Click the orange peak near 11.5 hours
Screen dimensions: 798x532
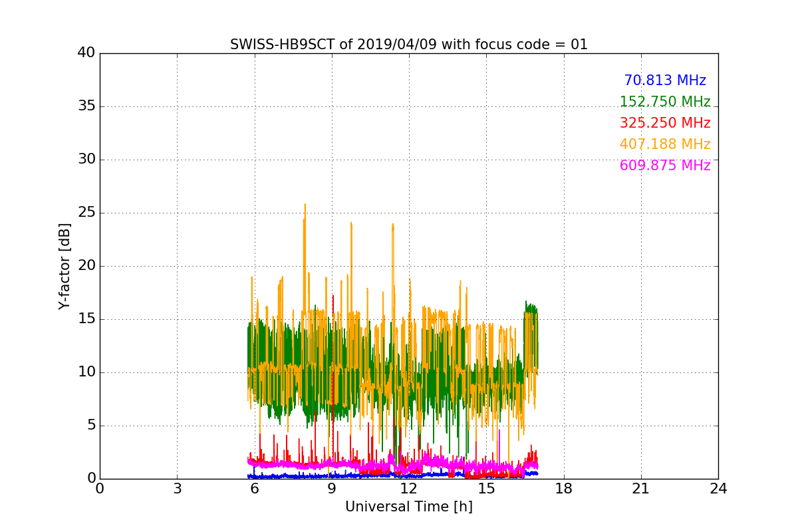[x=393, y=226]
